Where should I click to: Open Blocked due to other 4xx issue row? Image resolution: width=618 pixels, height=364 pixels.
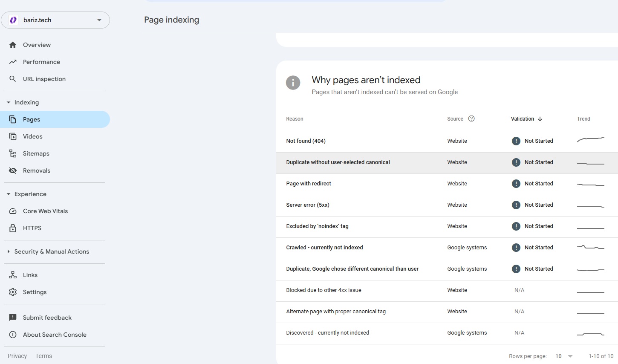tap(447, 291)
